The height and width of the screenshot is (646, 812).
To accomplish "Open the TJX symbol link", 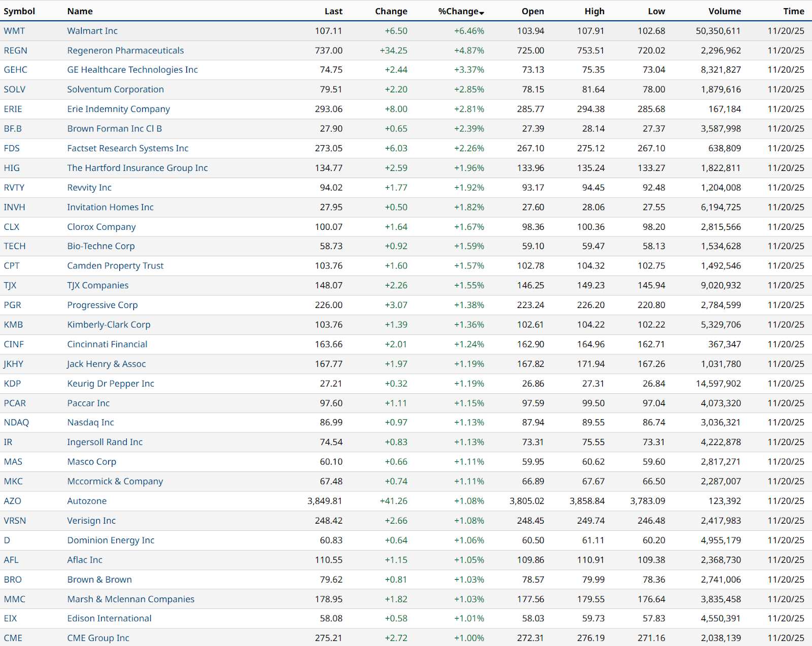I will pyautogui.click(x=10, y=286).
